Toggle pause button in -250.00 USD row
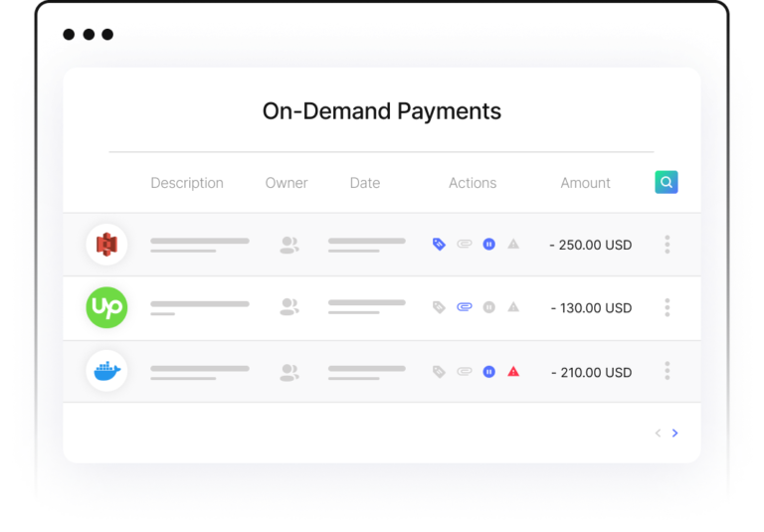This screenshot has width=764, height=532. tap(488, 244)
